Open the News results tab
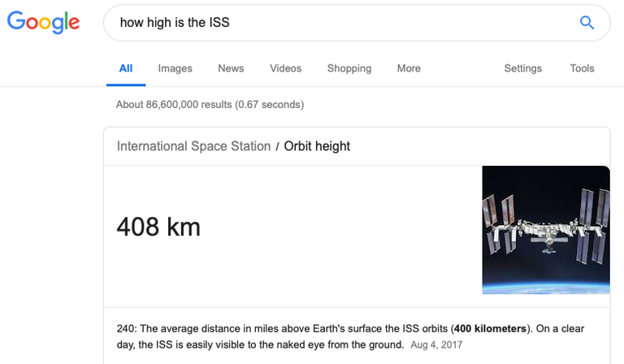Image resolution: width=624 pixels, height=364 pixels. [231, 68]
